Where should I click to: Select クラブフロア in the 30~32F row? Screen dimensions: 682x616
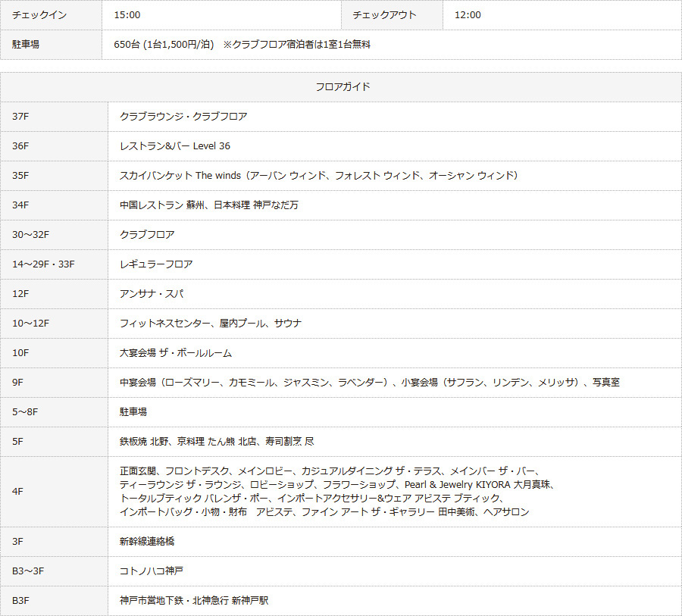click(147, 234)
